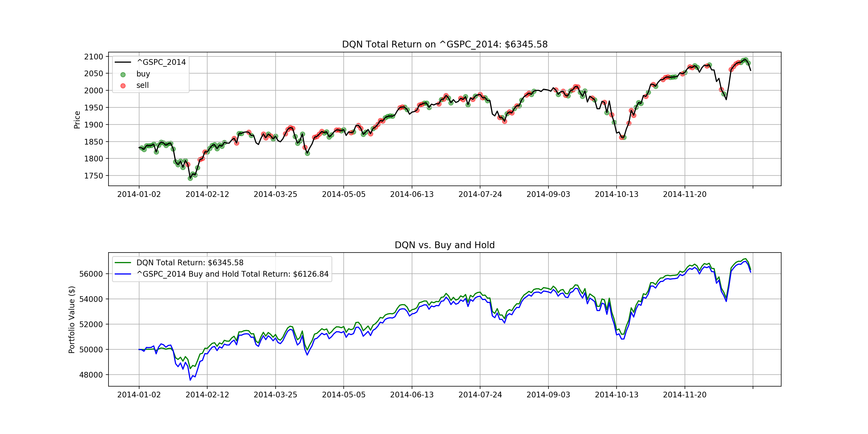The image size is (868, 434).
Task: Click the 2014-10-13 tick label on bottom chart
Action: pos(616,395)
